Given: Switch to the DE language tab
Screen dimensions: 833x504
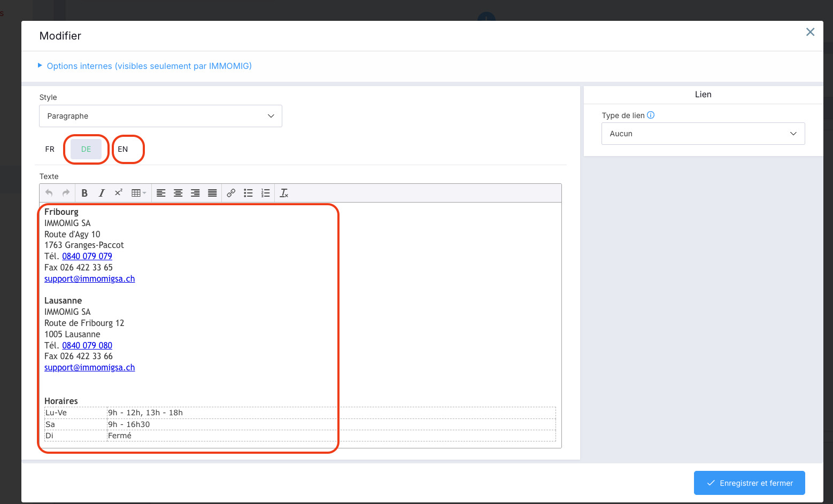Looking at the screenshot, I should coord(86,149).
